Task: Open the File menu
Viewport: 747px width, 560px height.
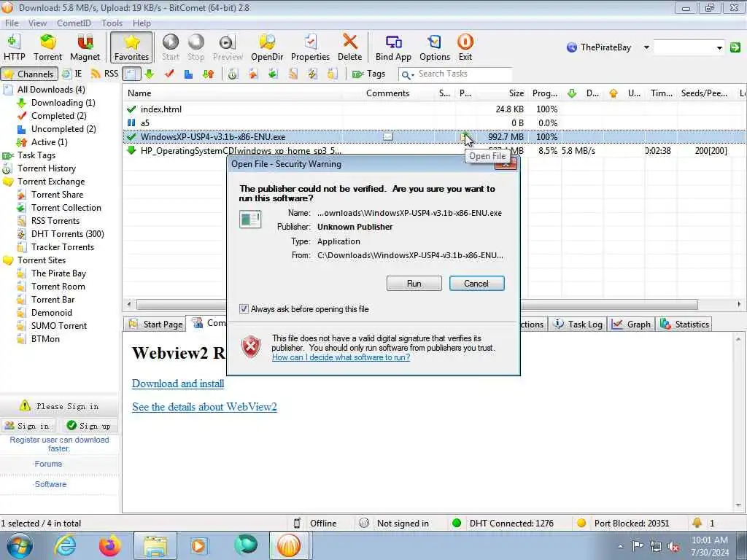Action: tap(12, 23)
